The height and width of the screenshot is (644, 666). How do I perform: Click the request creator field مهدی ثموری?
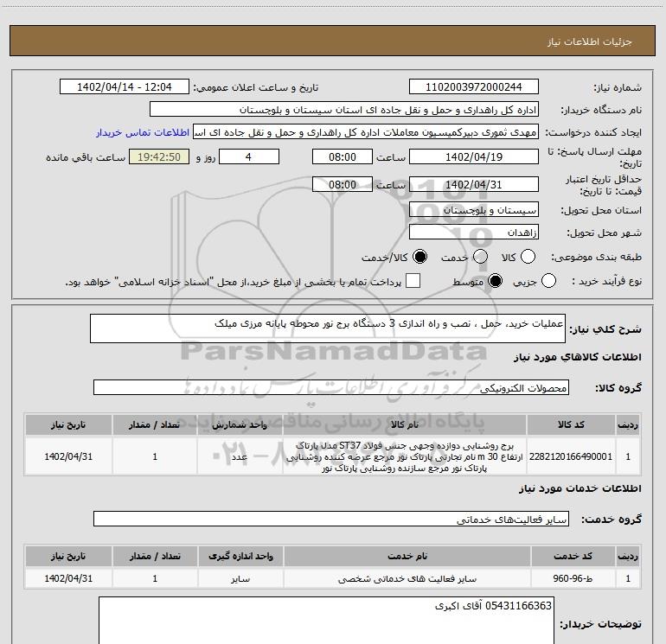(x=366, y=132)
